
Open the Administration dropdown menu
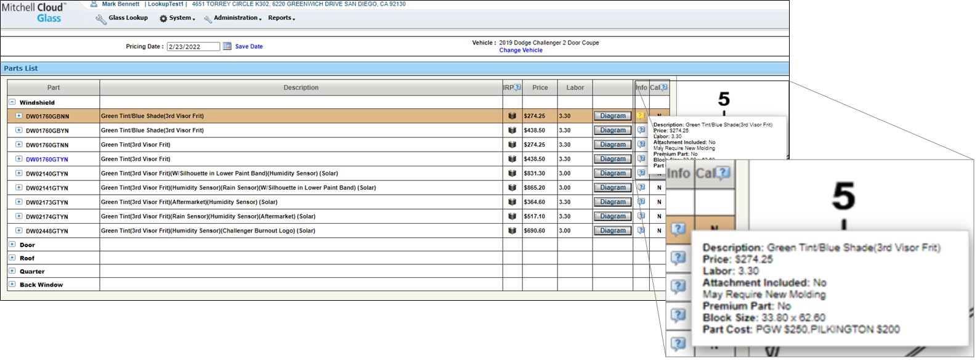click(238, 18)
